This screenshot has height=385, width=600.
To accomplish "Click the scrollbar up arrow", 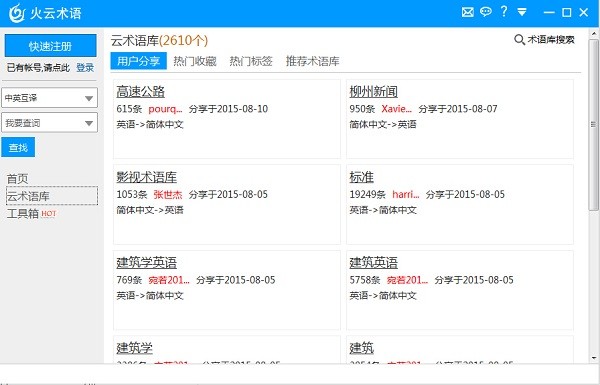I will pyautogui.click(x=594, y=34).
